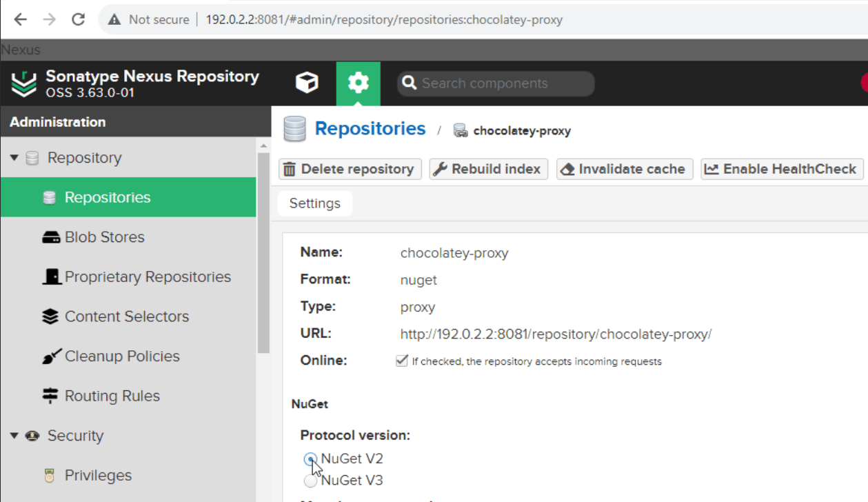Open Administration via the gear icon
This screenshot has height=502, width=868.
coord(358,83)
